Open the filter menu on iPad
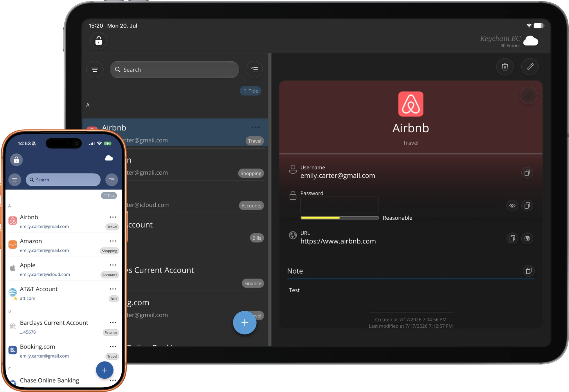The image size is (569, 392). (x=95, y=70)
